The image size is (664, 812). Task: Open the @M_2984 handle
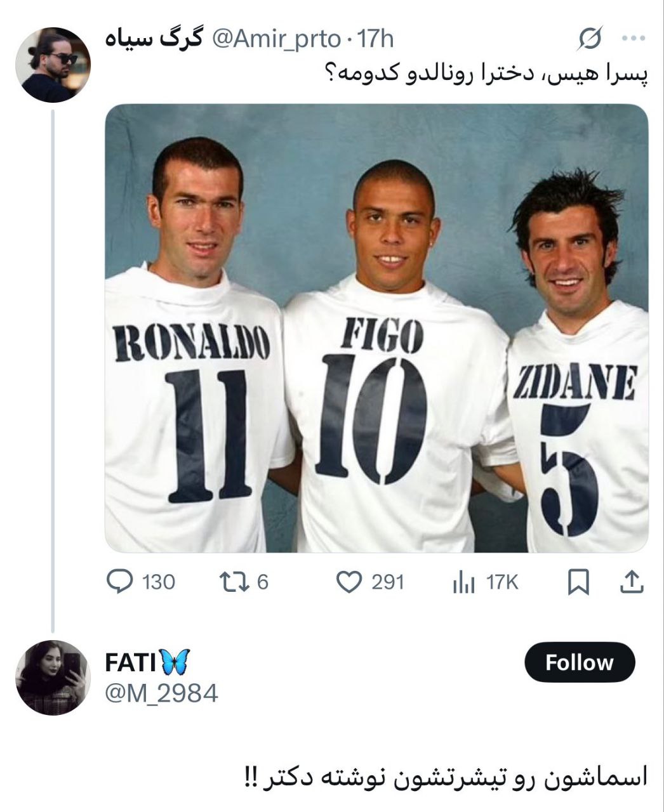161,693
